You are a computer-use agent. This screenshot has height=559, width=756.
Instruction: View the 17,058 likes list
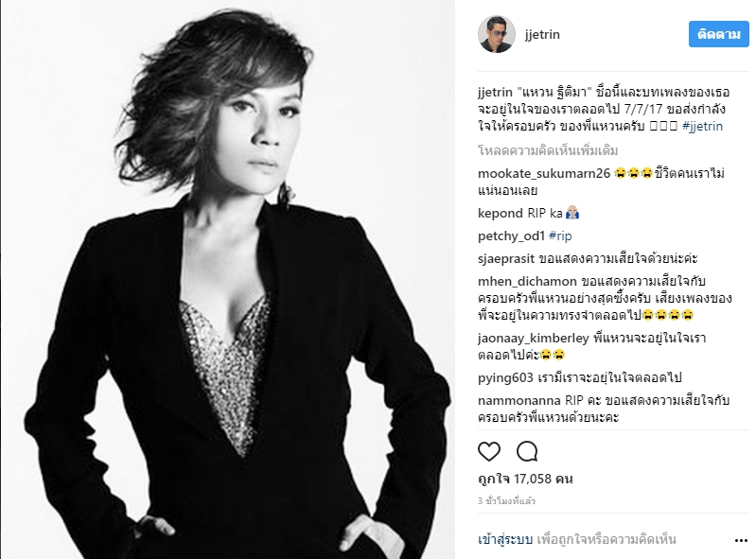point(525,479)
